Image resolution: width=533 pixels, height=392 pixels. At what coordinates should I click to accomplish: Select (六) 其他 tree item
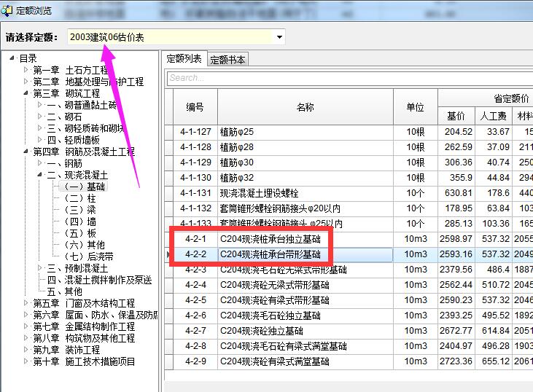point(85,245)
